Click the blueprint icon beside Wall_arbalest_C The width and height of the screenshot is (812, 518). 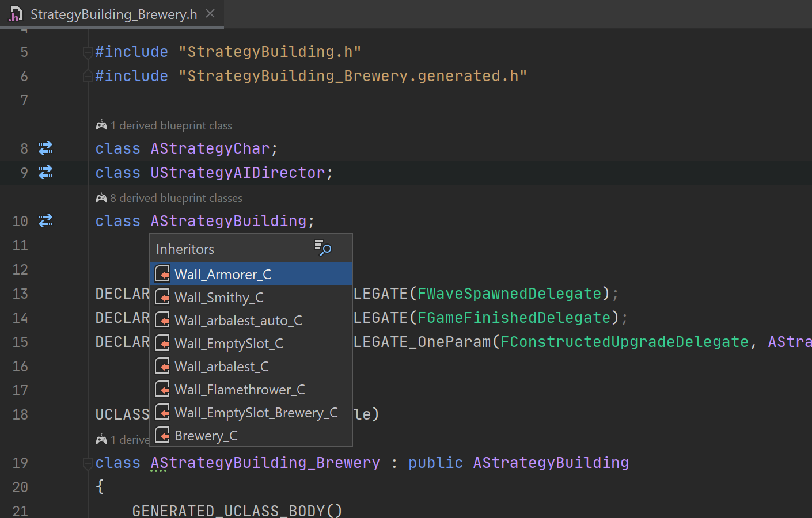[x=163, y=366]
